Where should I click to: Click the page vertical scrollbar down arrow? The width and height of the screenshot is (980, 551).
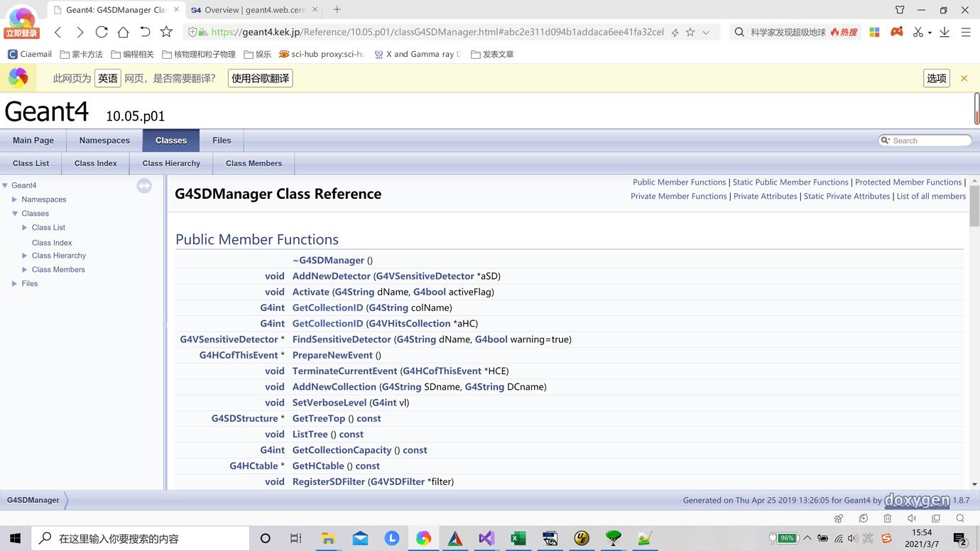974,484
